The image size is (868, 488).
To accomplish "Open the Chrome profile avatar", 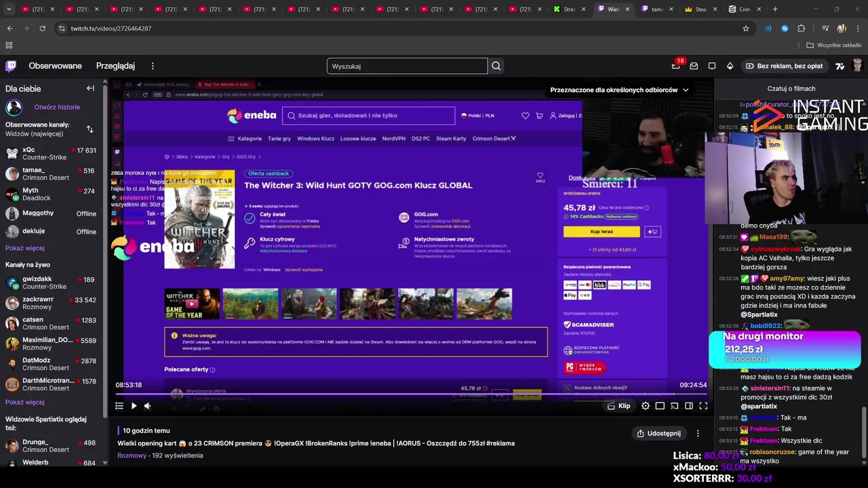I will [x=842, y=28].
